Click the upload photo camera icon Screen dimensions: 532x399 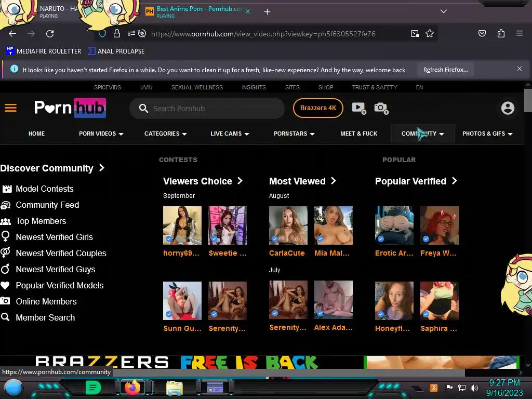[x=381, y=109]
